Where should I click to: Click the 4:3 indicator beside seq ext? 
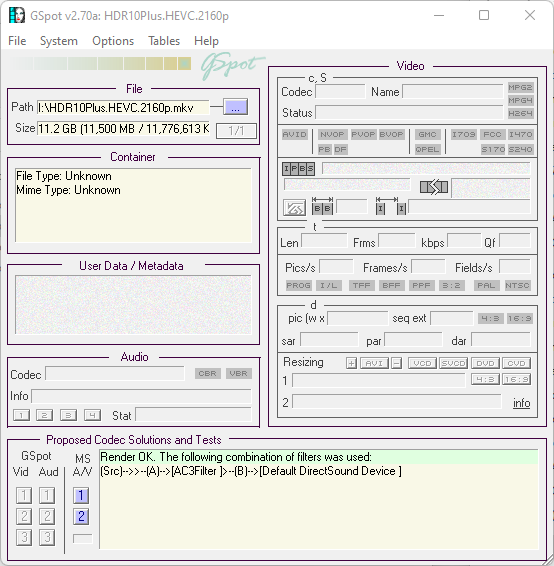tap(490, 318)
